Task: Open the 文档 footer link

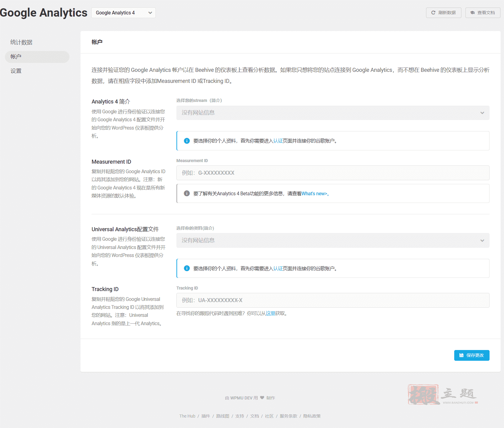Action: [254, 416]
